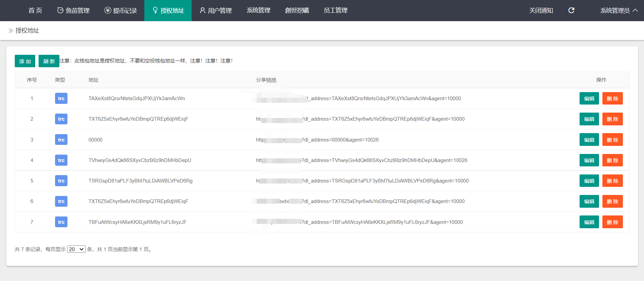Click the breadcrumb double-chevron icon

tap(11, 31)
